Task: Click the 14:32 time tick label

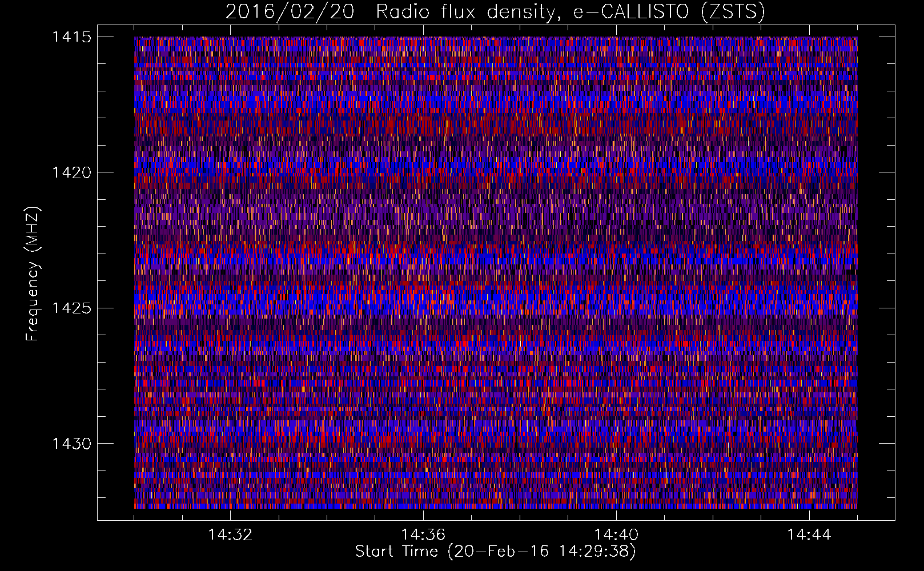Action: coord(230,535)
